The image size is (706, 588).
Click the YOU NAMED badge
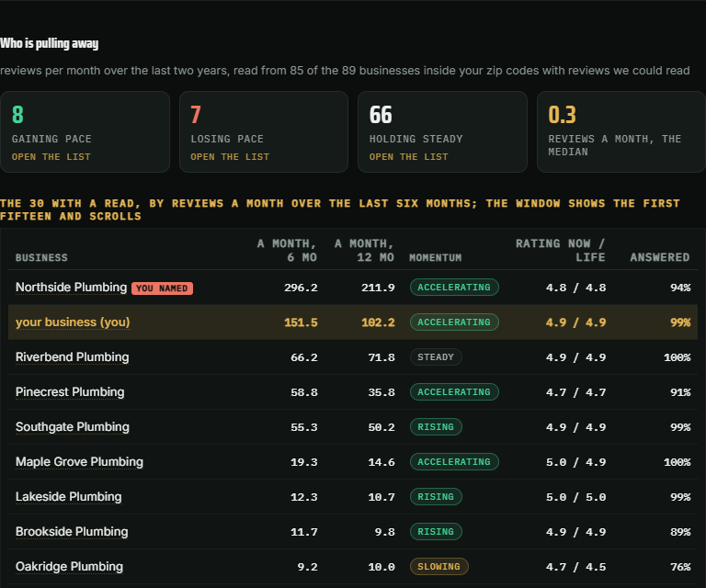click(162, 288)
